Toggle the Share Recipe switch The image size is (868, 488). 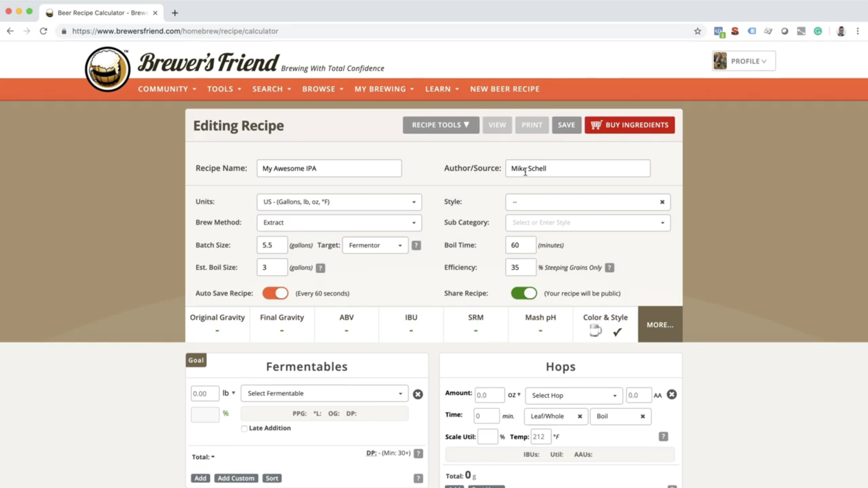(524, 293)
